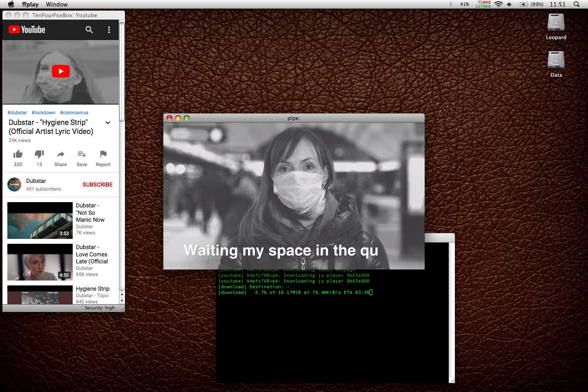The image size is (588, 392).
Task: Click the 451 subscribers text
Action: click(x=43, y=189)
